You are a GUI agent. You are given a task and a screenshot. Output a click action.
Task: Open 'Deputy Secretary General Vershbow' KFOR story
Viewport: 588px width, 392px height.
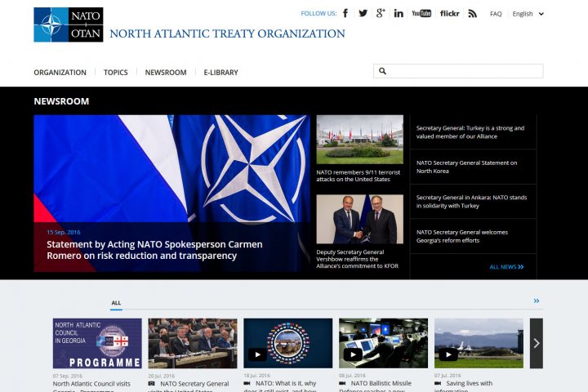pyautogui.click(x=358, y=259)
